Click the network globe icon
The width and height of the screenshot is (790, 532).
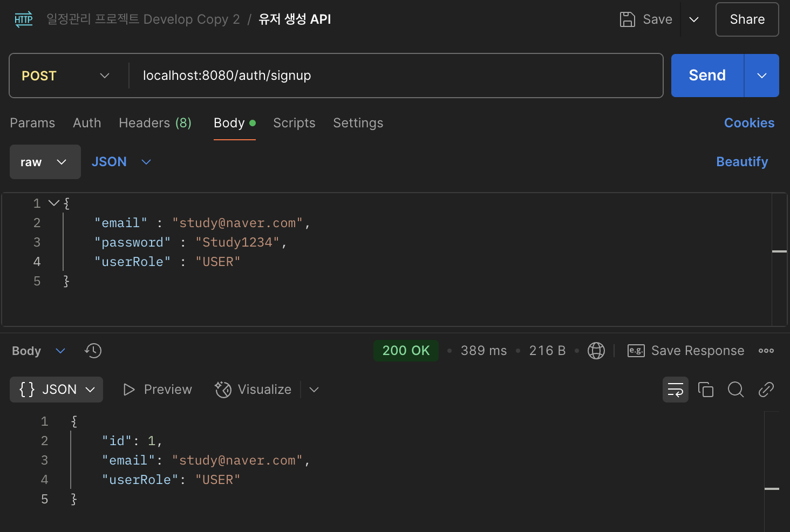pos(596,351)
